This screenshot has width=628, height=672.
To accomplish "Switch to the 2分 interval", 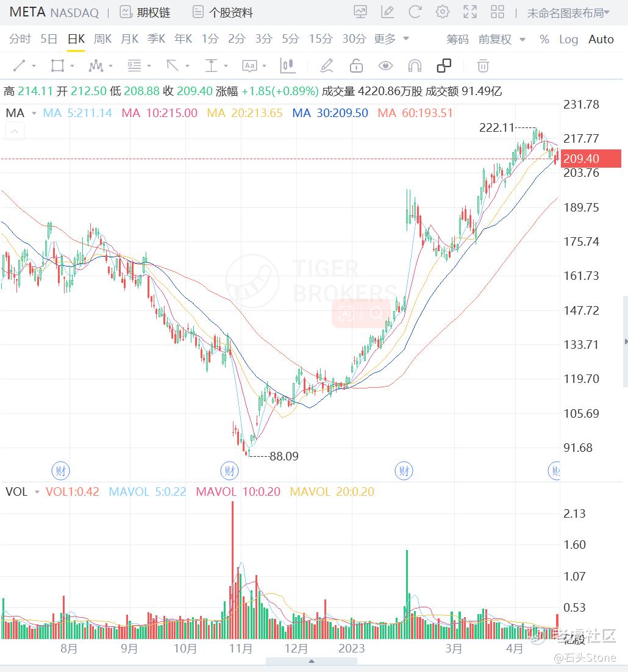I will tap(237, 39).
